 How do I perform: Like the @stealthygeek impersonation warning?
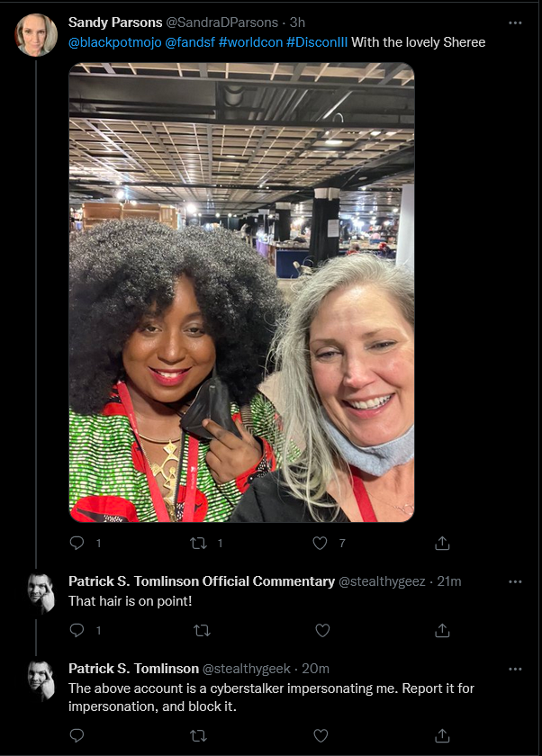pos(321,735)
